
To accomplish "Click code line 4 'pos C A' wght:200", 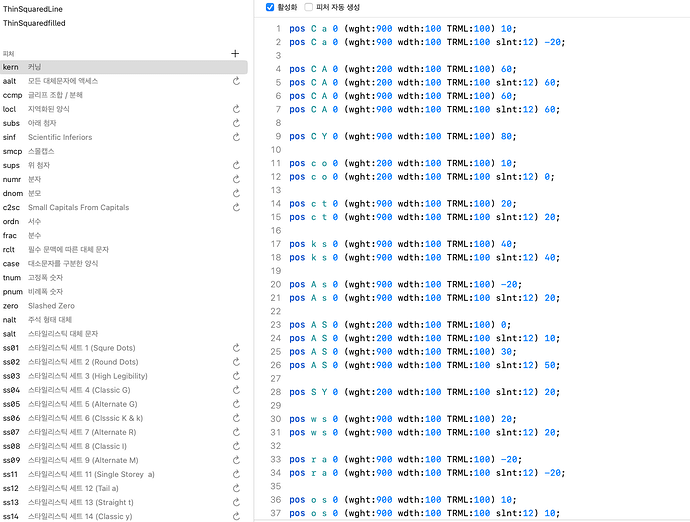I will [403, 69].
